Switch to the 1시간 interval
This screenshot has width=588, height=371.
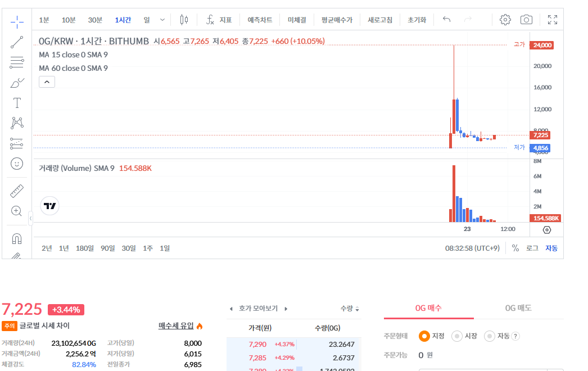pos(123,20)
